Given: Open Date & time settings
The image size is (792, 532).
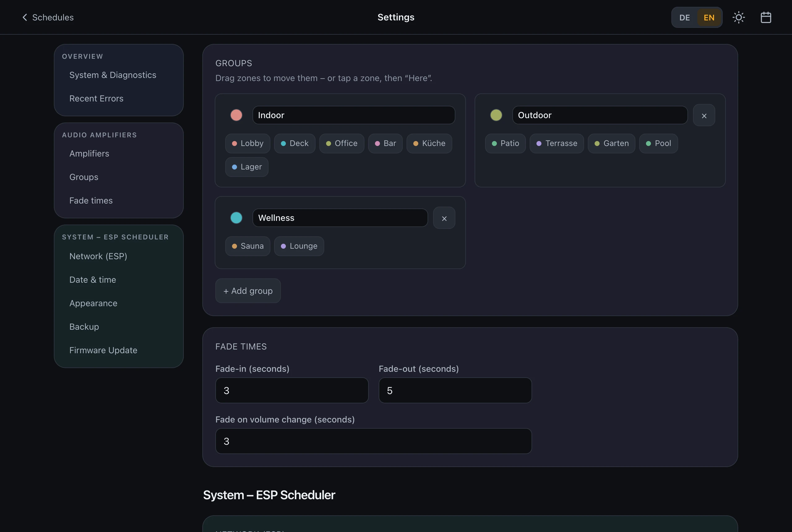Looking at the screenshot, I should (93, 280).
